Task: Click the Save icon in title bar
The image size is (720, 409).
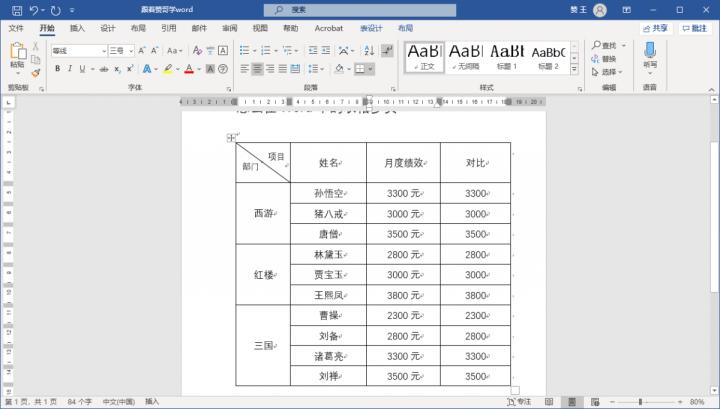Action: click(17, 10)
